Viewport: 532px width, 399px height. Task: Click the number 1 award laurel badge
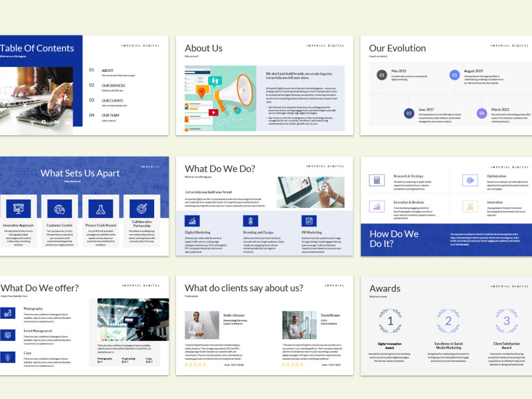pos(390,321)
